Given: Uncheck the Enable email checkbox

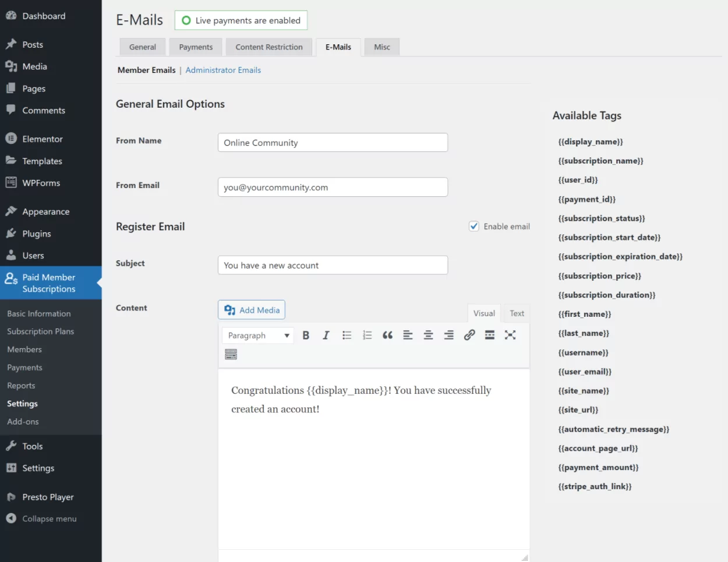Looking at the screenshot, I should coord(474,226).
